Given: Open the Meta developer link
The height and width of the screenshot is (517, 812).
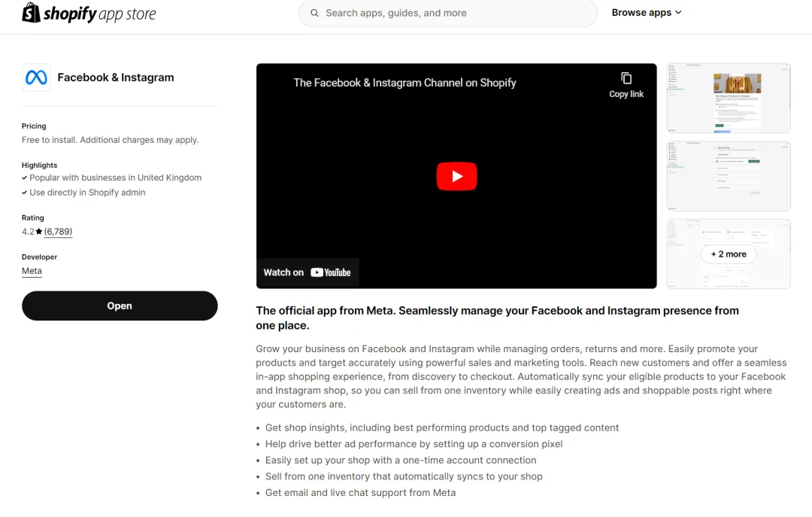Looking at the screenshot, I should coord(32,271).
